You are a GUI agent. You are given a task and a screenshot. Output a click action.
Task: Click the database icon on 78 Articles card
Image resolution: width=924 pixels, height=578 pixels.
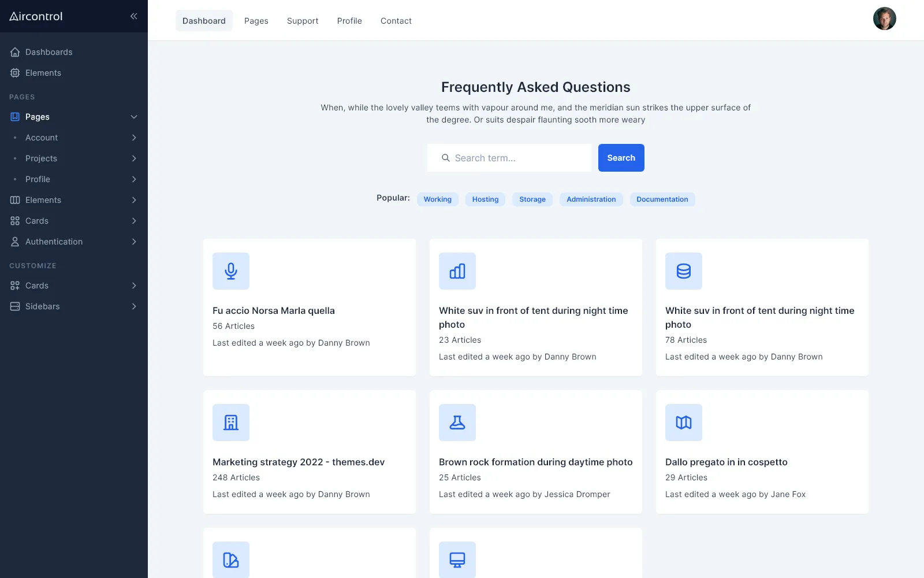[684, 271]
